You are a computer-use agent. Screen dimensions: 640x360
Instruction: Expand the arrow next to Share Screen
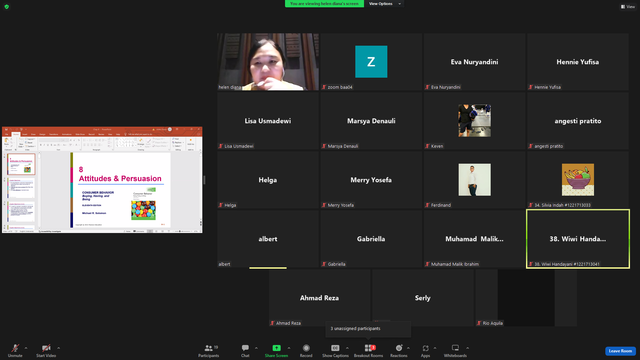289,348
